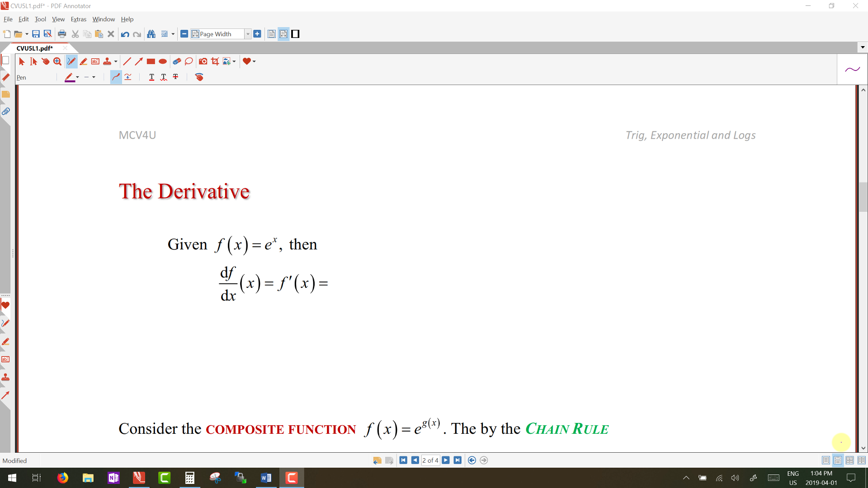This screenshot has width=868, height=488.
Task: Select the Pan hand tool
Action: 46,61
